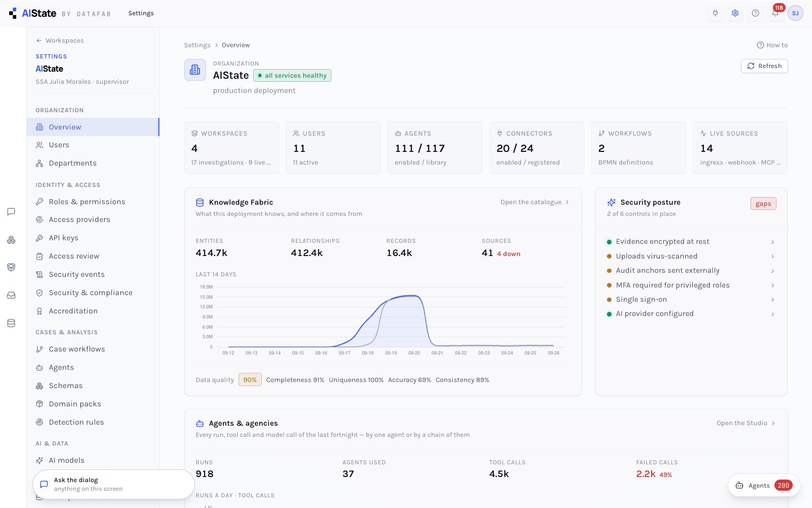Viewport: 812px width, 508px height.
Task: Open floating Agents button with 200 badge
Action: click(764, 486)
